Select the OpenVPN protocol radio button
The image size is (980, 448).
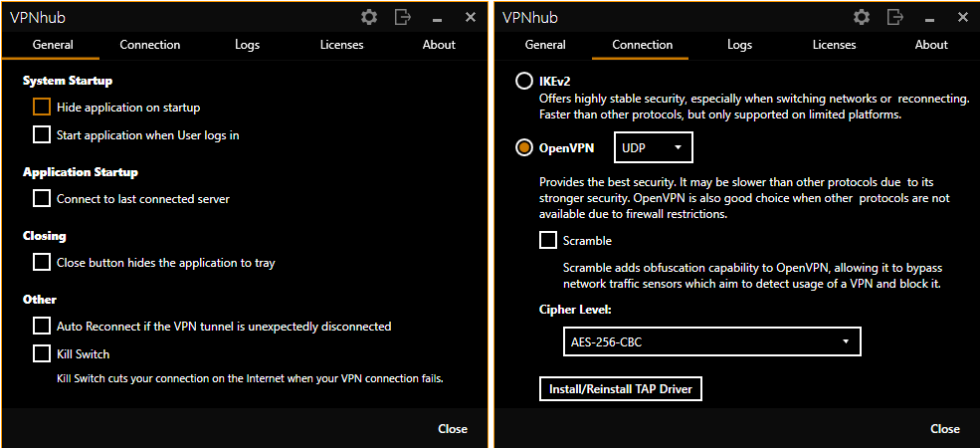tap(523, 147)
